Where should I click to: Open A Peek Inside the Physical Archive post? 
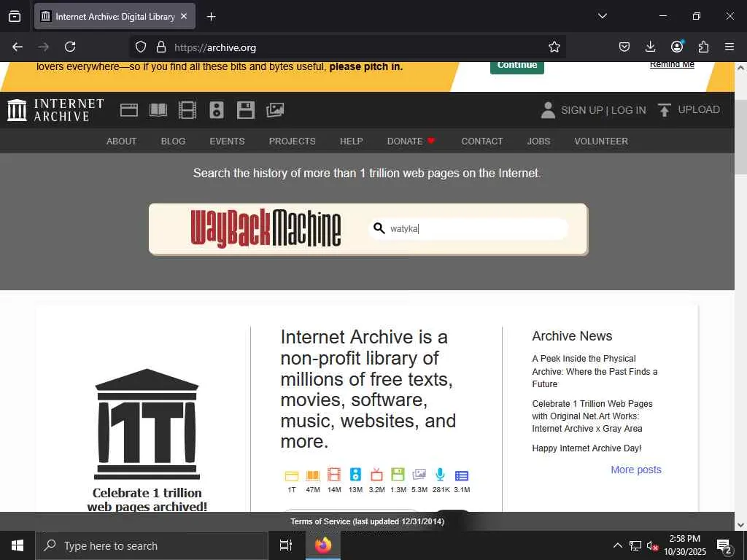pyautogui.click(x=595, y=371)
